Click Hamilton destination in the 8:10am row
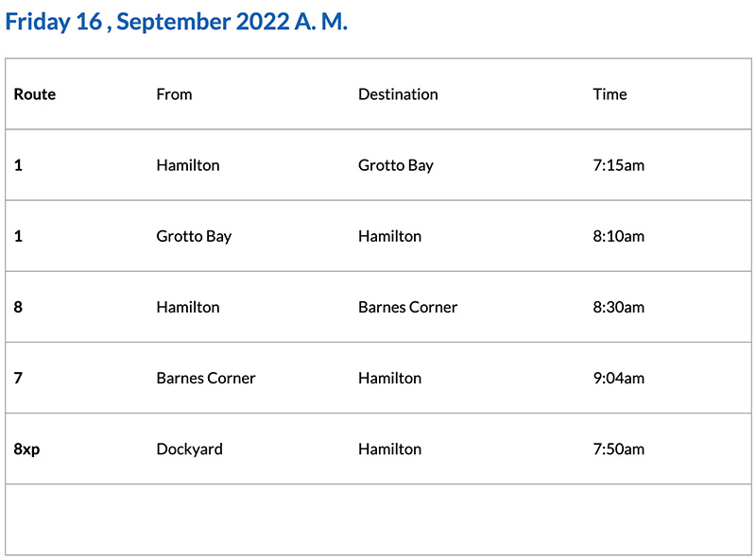The image size is (756, 558). (x=389, y=236)
